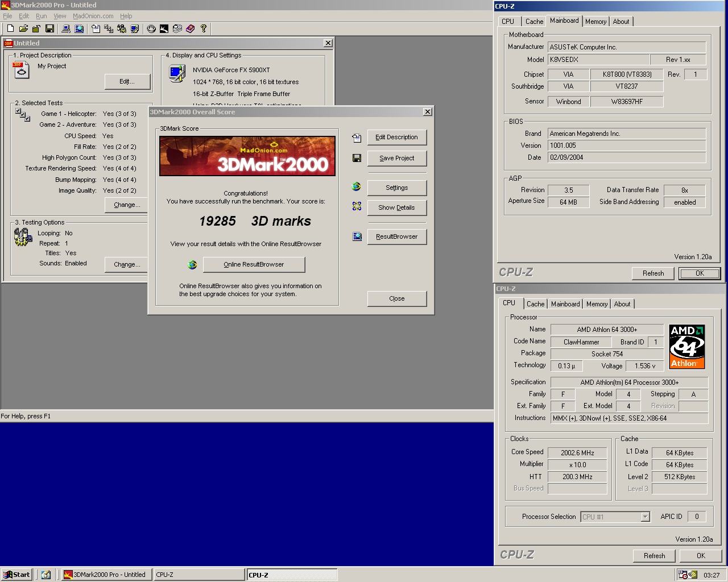The width and height of the screenshot is (728, 582).
Task: Click the globe icon next to Online ResultBrowser
Action: coord(192,264)
